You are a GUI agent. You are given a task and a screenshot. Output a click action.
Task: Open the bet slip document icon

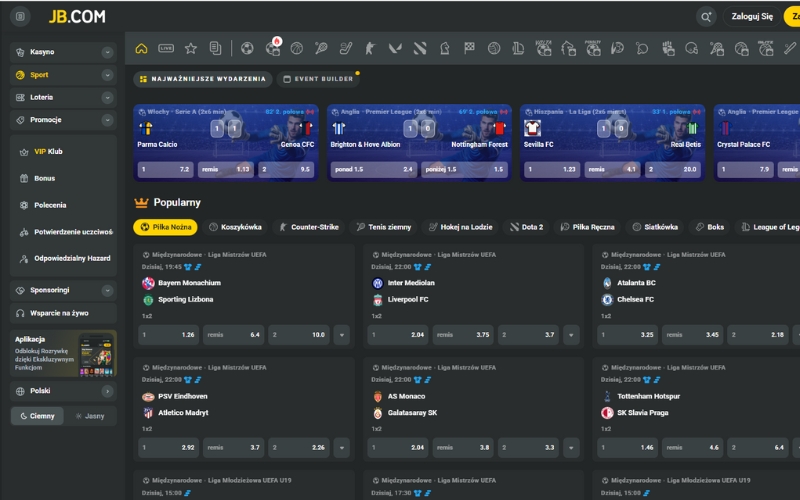(215, 48)
